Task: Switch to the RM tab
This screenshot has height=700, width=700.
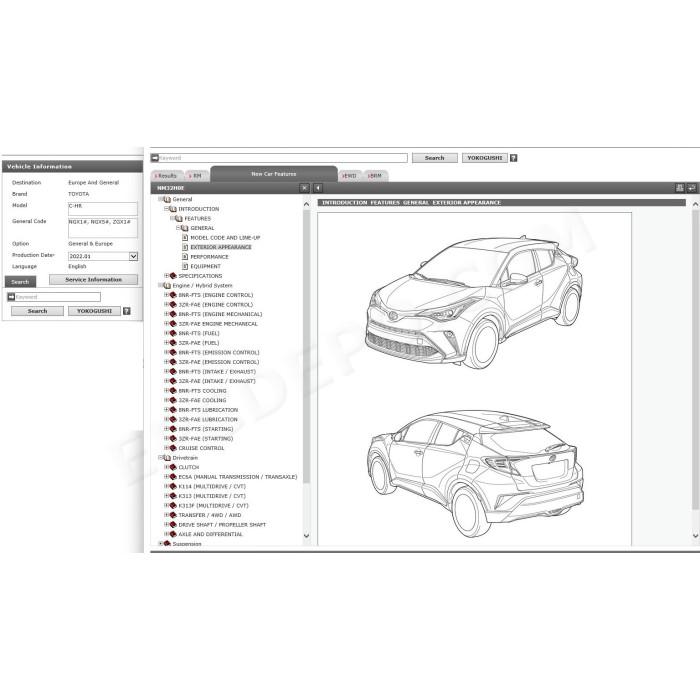Action: tap(196, 176)
